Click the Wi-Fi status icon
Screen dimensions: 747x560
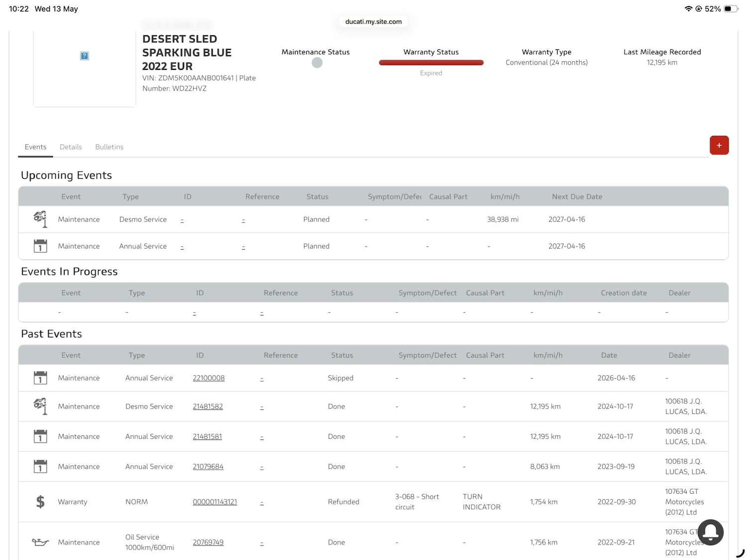[x=689, y=9]
